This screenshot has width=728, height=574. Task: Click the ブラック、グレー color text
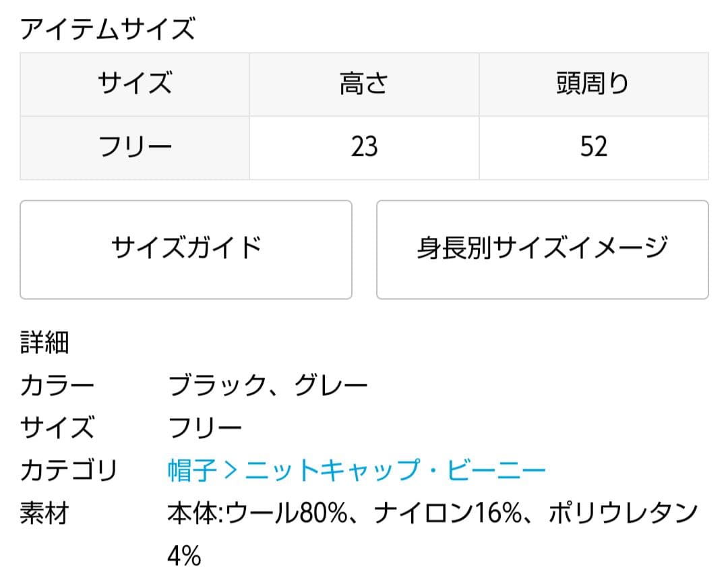266,383
